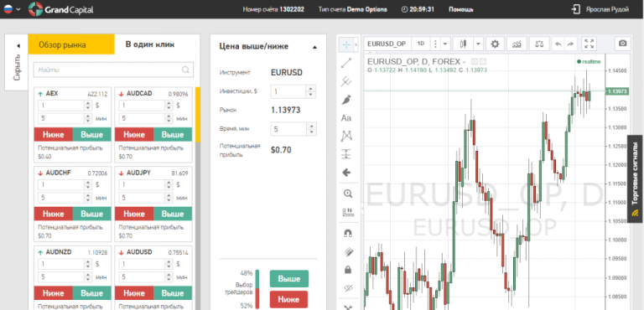Click Выше button for AUDCAD

click(173, 134)
